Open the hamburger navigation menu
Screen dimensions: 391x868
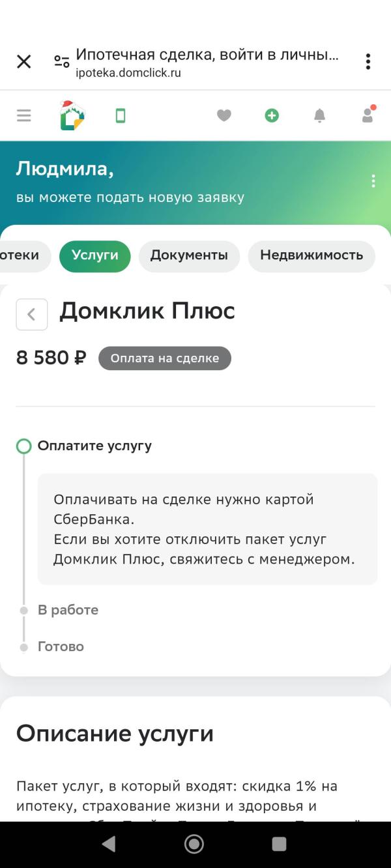(x=23, y=115)
